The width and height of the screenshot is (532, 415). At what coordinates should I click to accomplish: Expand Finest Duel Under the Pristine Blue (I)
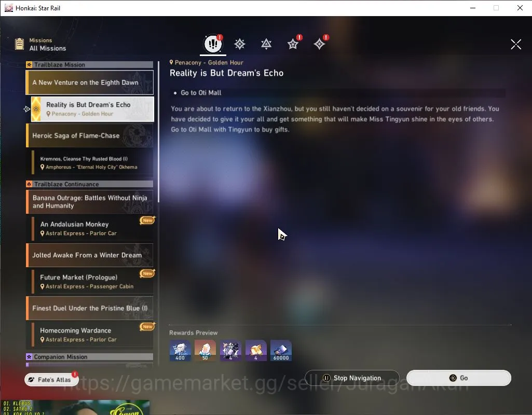[x=90, y=308]
